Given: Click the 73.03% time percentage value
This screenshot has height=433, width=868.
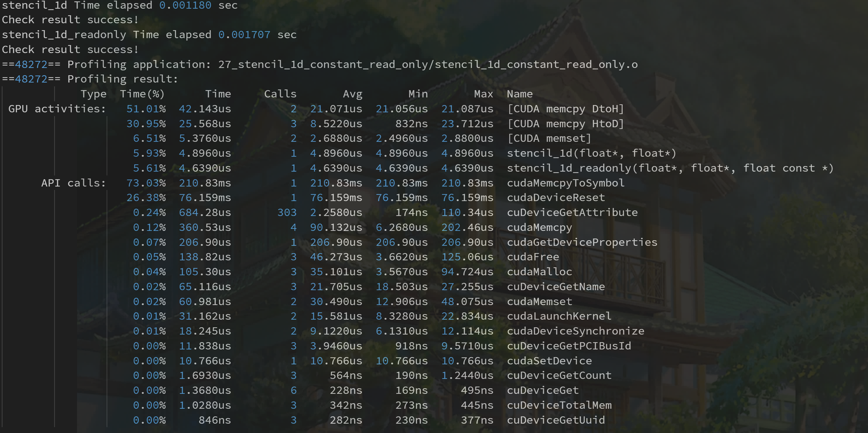Looking at the screenshot, I should point(146,183).
